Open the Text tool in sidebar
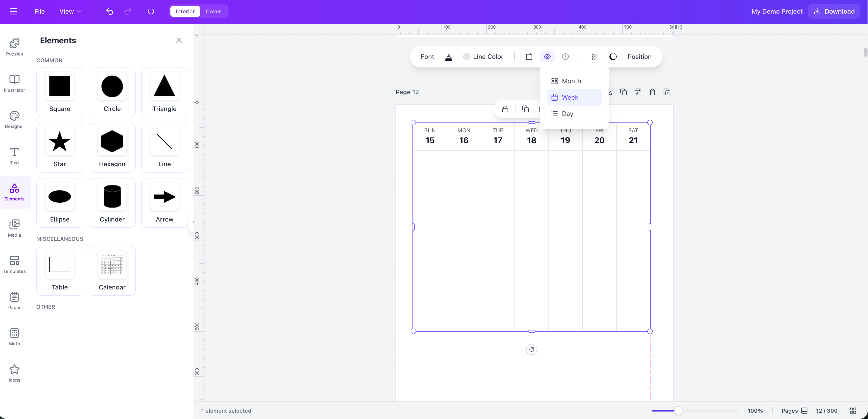868x419 pixels. [x=14, y=156]
